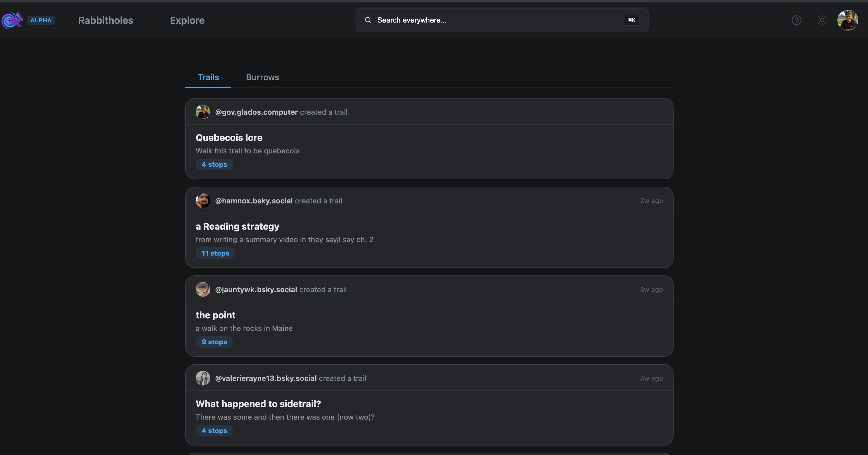Screen dimensions: 868x455
Task: Open the help question mark icon
Action: pos(796,20)
